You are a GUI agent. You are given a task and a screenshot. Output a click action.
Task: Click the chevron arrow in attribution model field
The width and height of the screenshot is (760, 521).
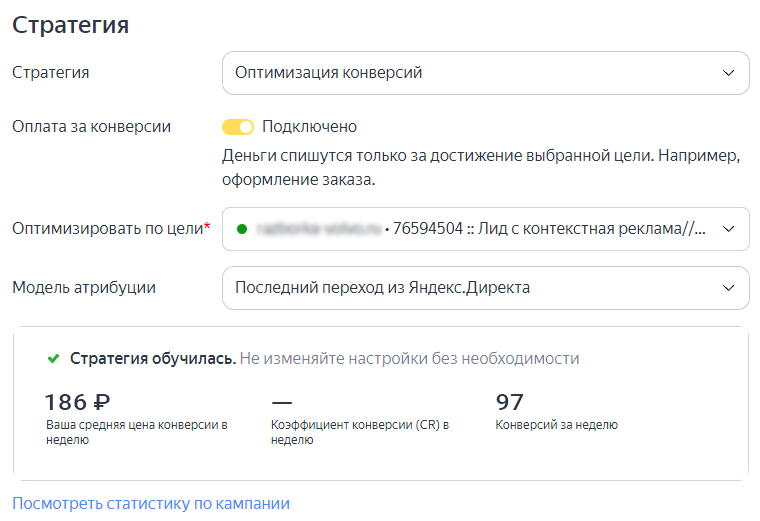[x=727, y=288]
